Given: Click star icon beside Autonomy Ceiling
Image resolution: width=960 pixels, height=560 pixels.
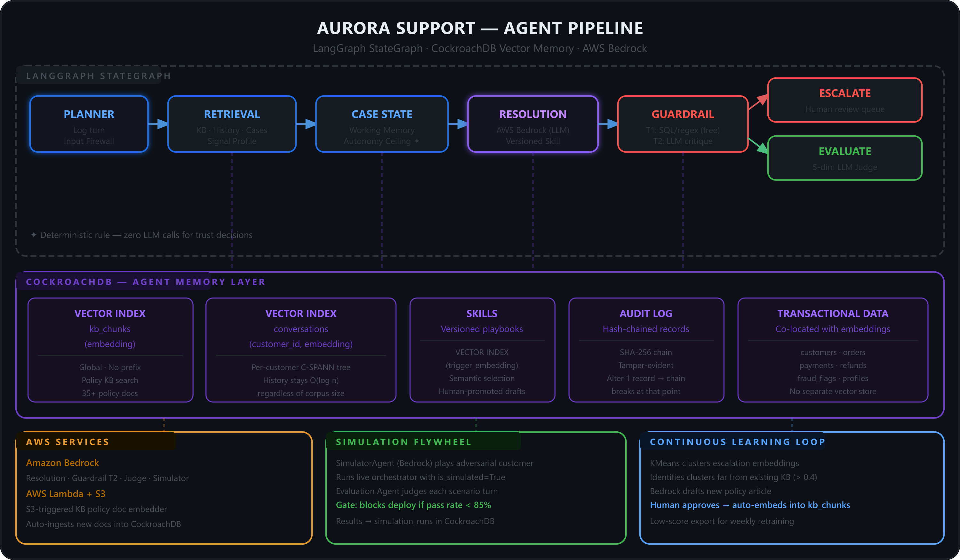Looking at the screenshot, I should point(417,141).
